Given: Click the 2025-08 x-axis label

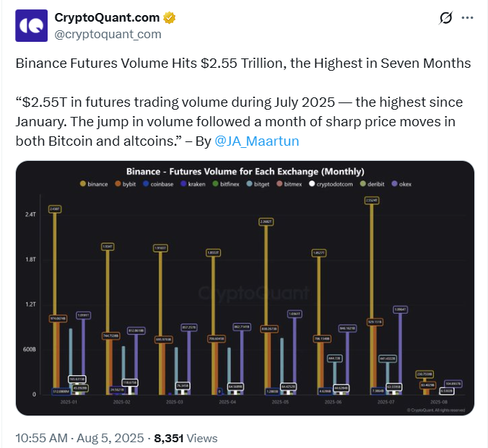Looking at the screenshot, I should [430, 403].
